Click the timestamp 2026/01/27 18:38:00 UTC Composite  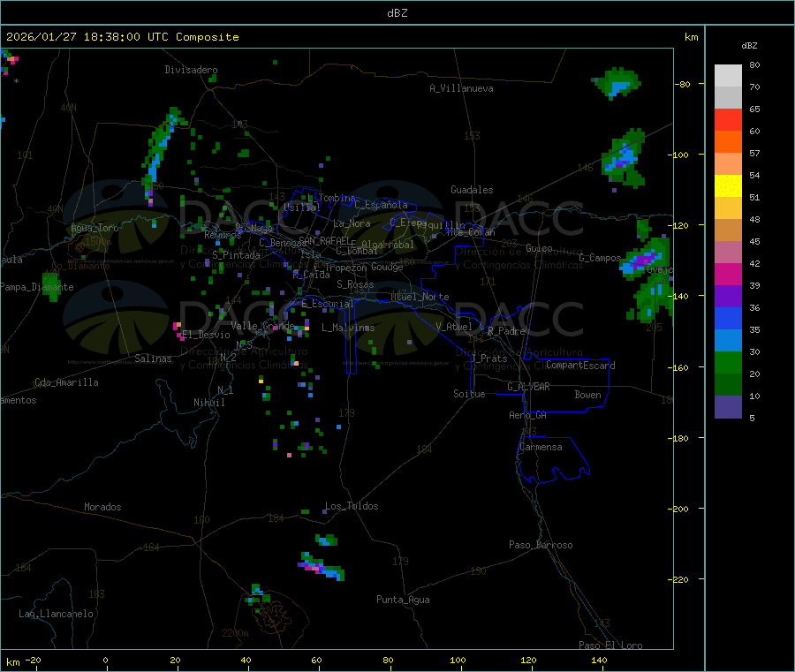pyautogui.click(x=122, y=37)
